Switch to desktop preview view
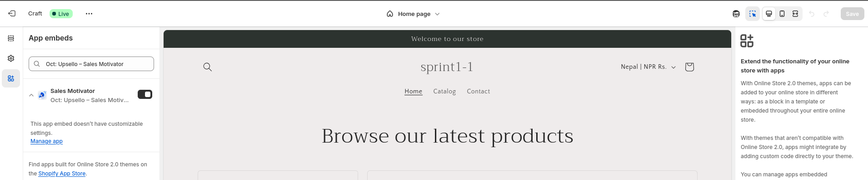This screenshot has height=180, width=868. coord(769,14)
